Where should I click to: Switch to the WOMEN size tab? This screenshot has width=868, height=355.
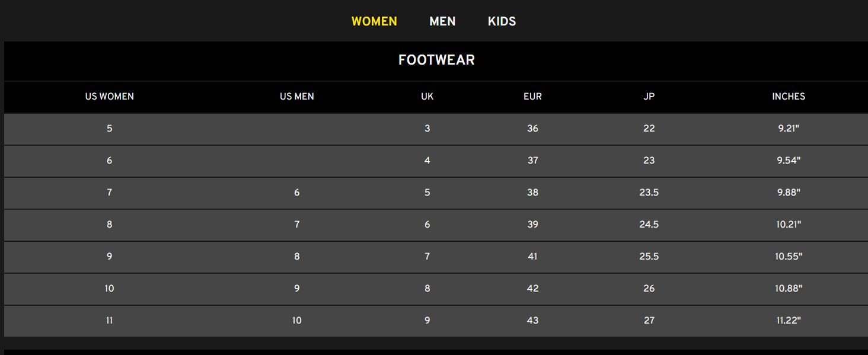[374, 21]
